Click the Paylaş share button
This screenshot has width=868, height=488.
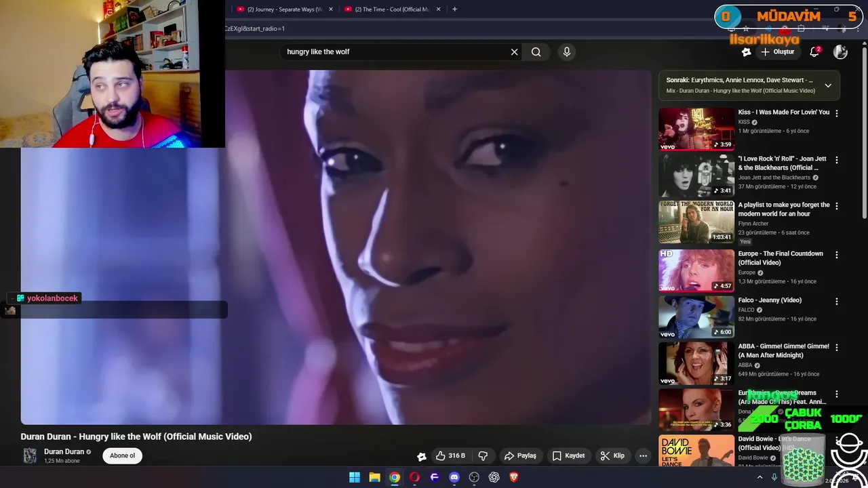521,455
